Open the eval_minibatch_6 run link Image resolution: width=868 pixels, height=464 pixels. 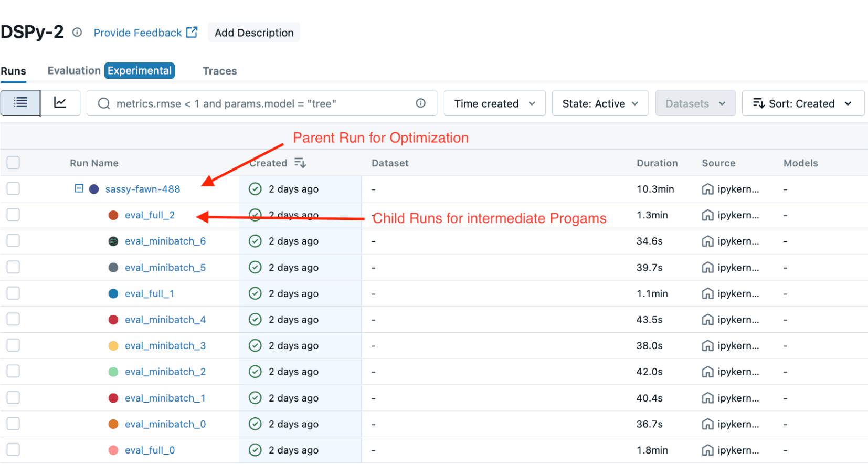(165, 241)
